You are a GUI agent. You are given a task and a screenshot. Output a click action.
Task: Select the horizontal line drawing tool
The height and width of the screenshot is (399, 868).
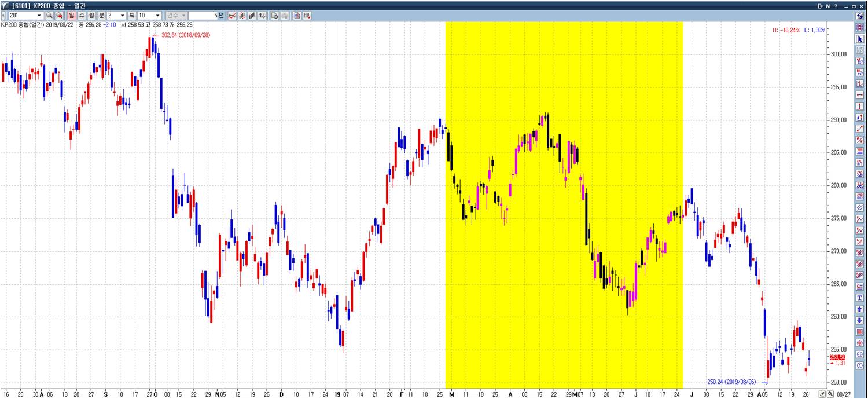(x=860, y=95)
